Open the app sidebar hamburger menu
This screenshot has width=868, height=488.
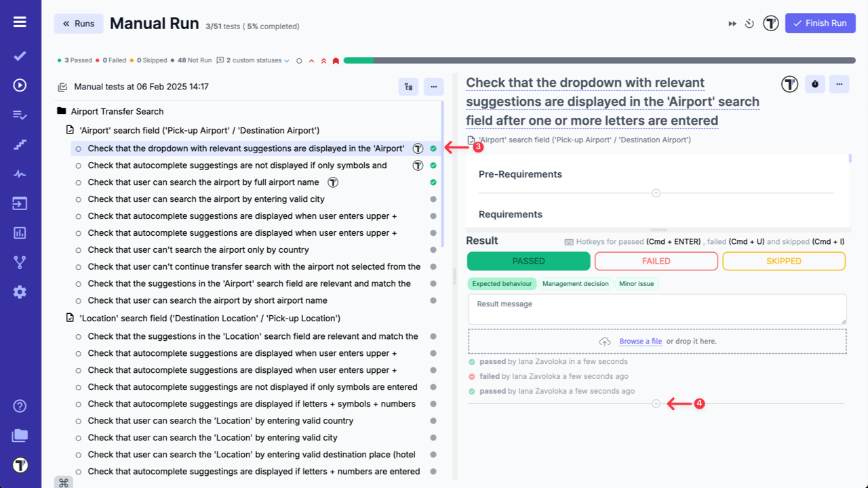coord(20,21)
